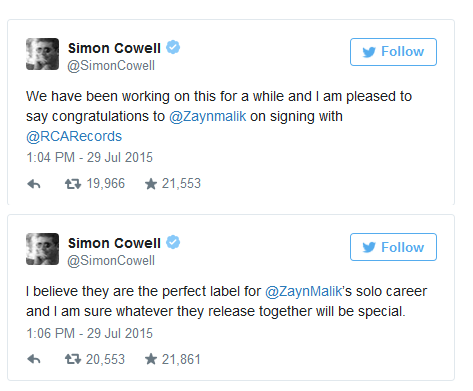473x391 pixels.
Task: Follow Simon Cowell from second tweet
Action: pyautogui.click(x=393, y=247)
